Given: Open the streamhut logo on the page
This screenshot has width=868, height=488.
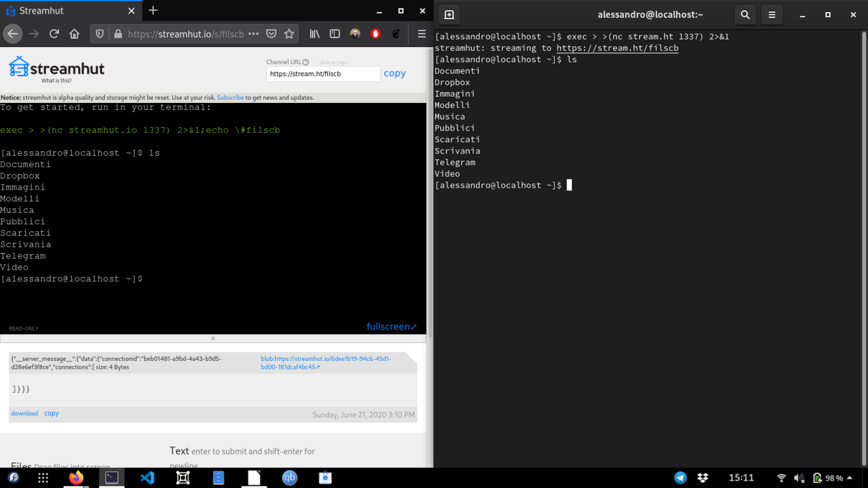Looking at the screenshot, I should (x=56, y=68).
